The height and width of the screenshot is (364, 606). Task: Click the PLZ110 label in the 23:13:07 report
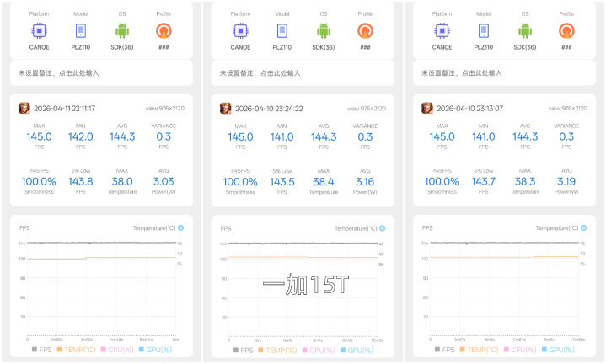[x=484, y=47]
